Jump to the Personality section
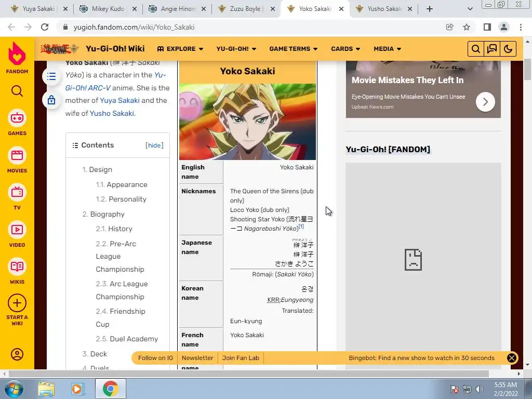Image resolution: width=532 pixels, height=399 pixels. tap(121, 199)
